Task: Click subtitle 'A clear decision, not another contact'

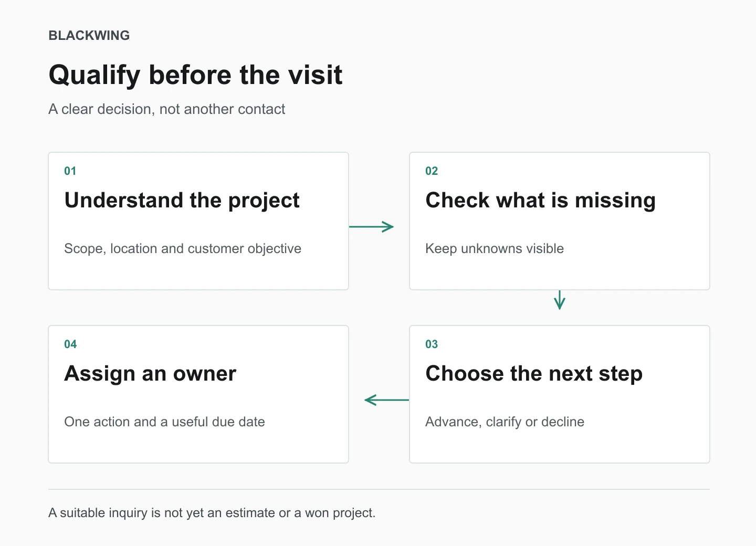Action: [166, 109]
